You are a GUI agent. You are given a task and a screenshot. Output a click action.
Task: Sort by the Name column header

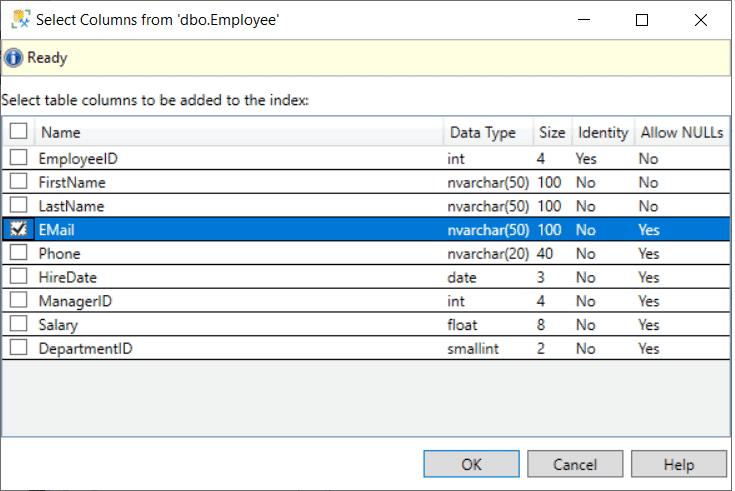click(x=240, y=132)
